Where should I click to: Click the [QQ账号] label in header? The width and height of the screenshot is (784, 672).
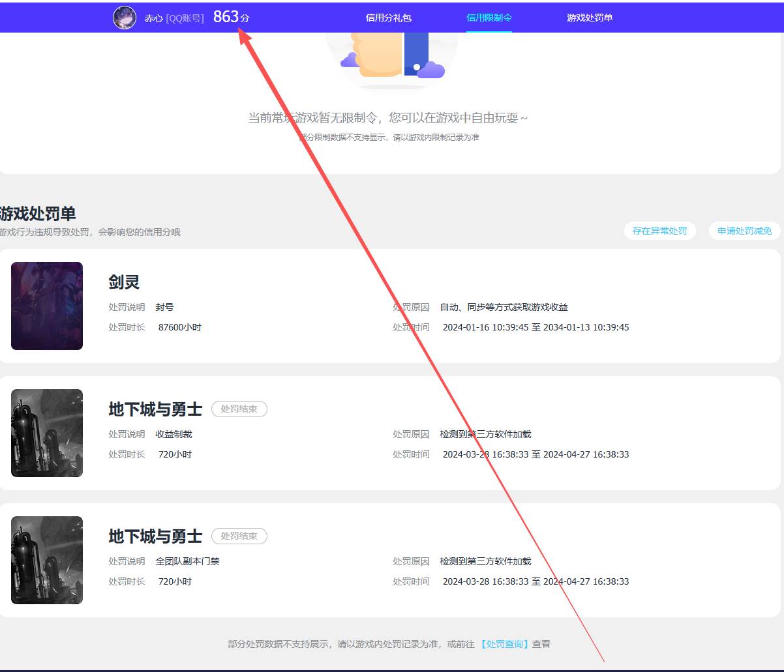185,18
